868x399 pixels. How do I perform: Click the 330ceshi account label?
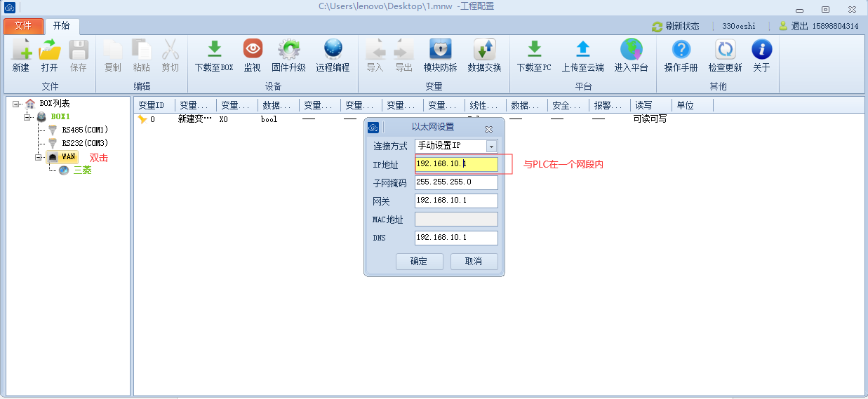point(738,26)
